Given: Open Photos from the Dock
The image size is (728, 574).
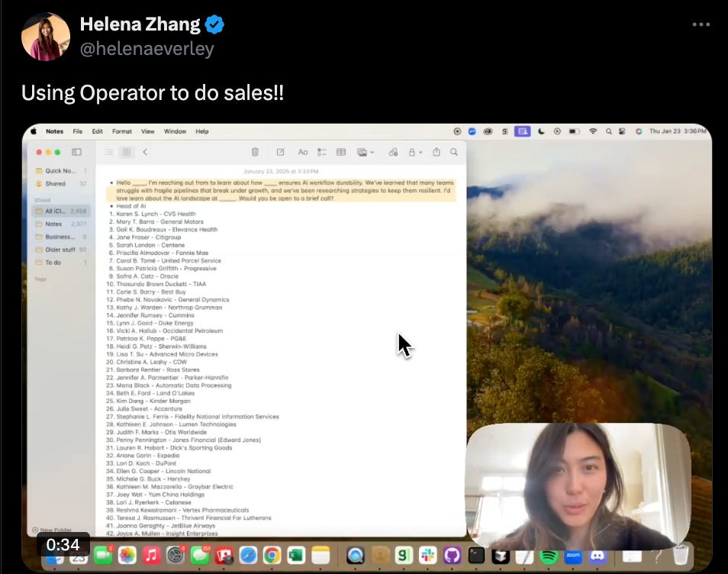Looking at the screenshot, I should [x=127, y=556].
